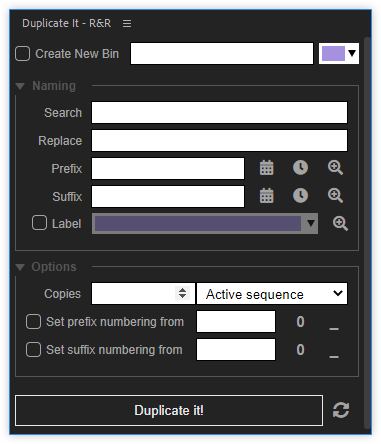Click the refresh icon next to Duplicate it!
The height and width of the screenshot is (444, 381).
coord(341,410)
